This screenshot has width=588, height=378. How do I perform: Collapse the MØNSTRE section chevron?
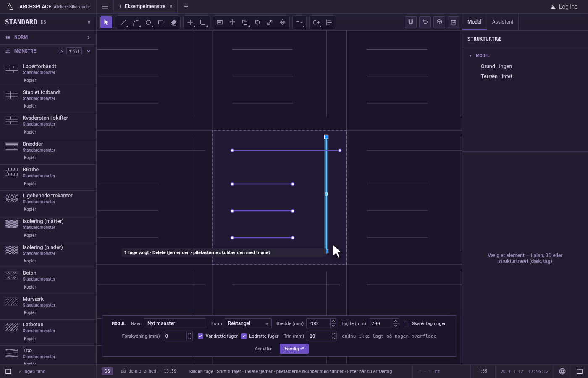click(x=89, y=51)
